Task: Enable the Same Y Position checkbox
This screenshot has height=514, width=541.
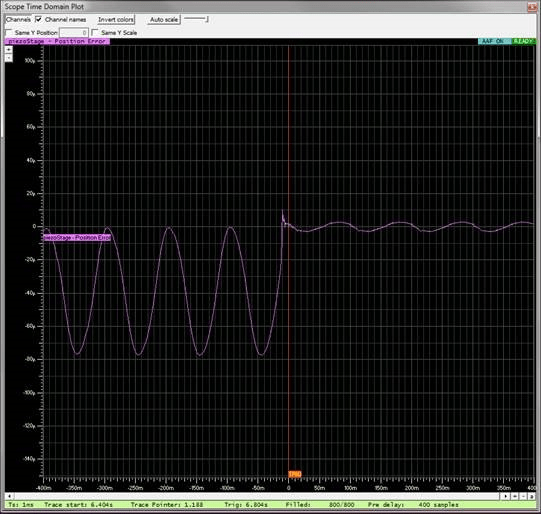Action: point(9,33)
